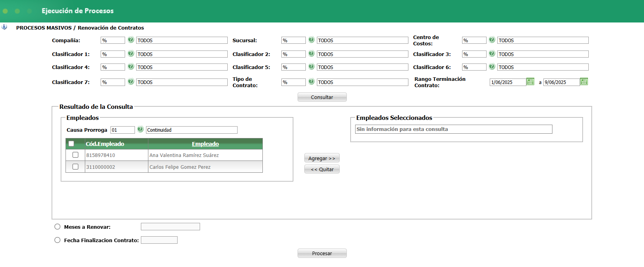The image size is (644, 267).
Task: Click the help icon next to Compañía
Action: click(x=131, y=40)
